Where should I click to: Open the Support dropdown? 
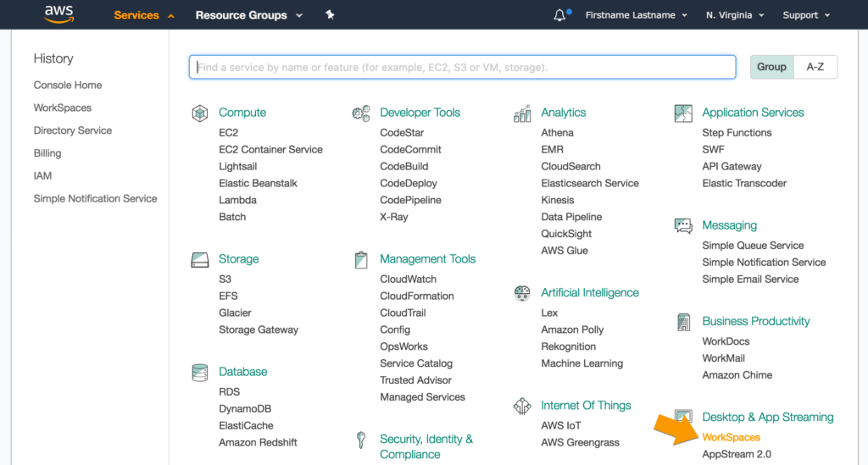point(806,15)
